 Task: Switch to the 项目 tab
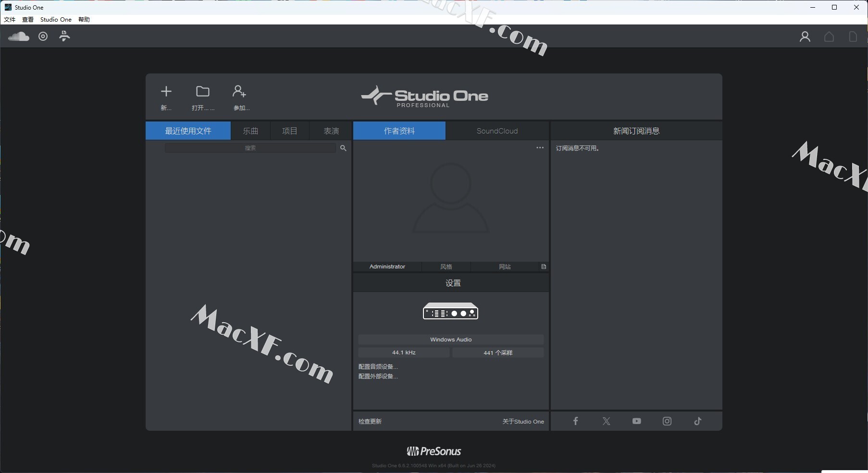pyautogui.click(x=289, y=131)
